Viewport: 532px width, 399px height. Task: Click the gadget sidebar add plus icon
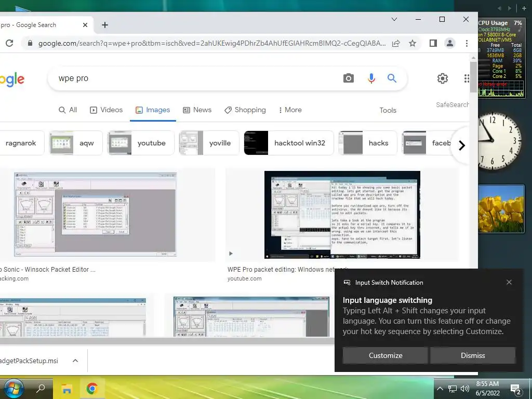click(x=524, y=8)
